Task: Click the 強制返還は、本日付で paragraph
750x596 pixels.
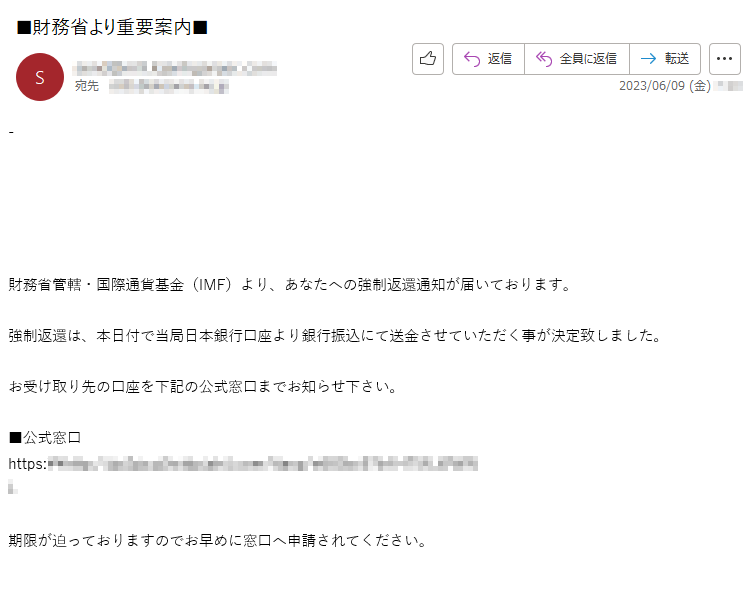Action: (335, 336)
